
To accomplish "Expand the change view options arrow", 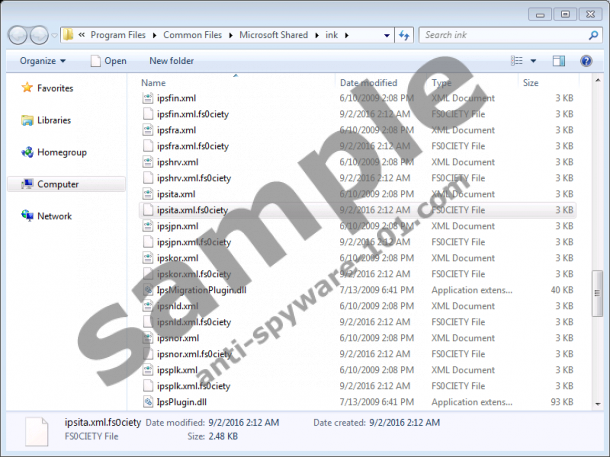I will point(533,61).
